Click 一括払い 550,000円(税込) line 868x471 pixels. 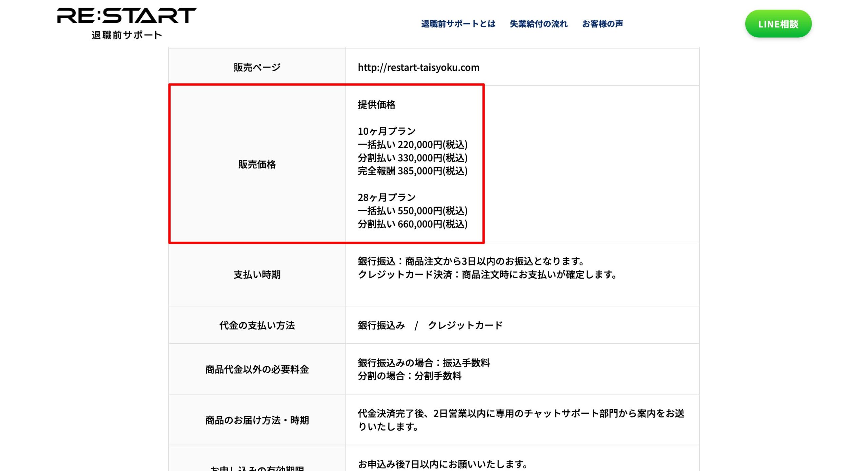pos(413,211)
